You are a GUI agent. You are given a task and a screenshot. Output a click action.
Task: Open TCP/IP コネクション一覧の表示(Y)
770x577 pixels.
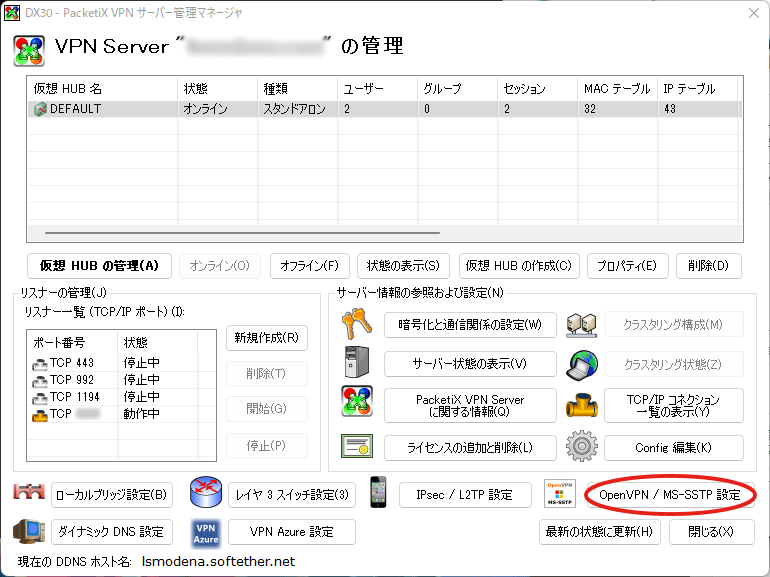tap(673, 406)
